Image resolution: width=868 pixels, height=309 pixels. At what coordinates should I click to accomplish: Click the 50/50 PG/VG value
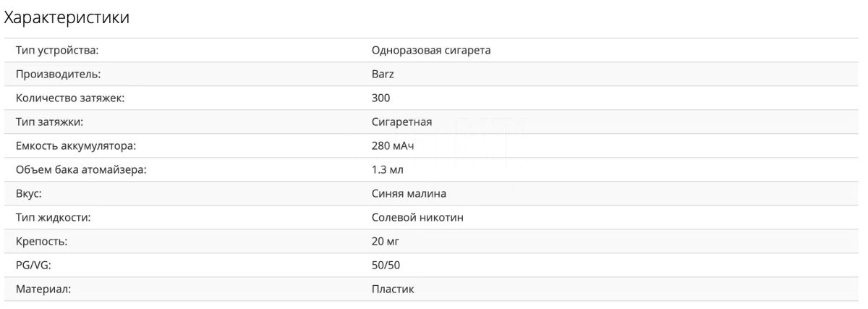click(x=386, y=265)
